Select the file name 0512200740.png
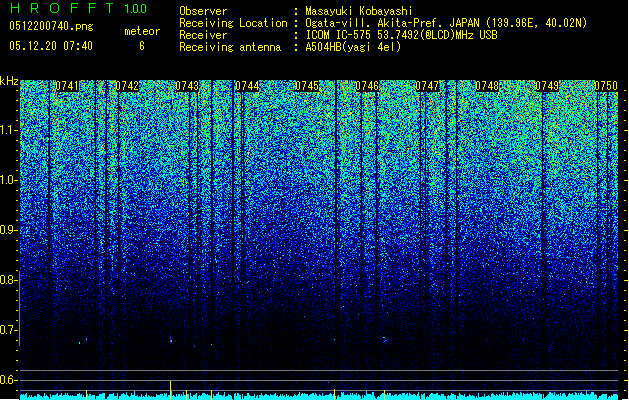Image resolution: width=629 pixels, height=400 pixels. tap(51, 26)
